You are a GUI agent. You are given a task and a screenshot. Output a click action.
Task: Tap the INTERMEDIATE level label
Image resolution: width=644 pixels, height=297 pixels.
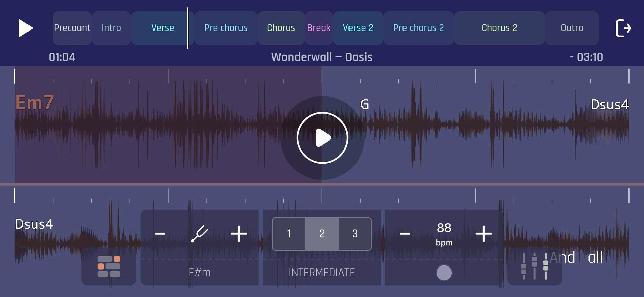pos(322,273)
